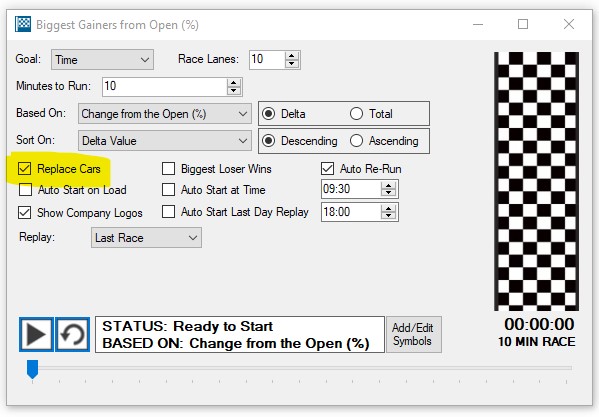Expand the Replay Last Race dropdown
The image size is (599, 417).
(146, 238)
